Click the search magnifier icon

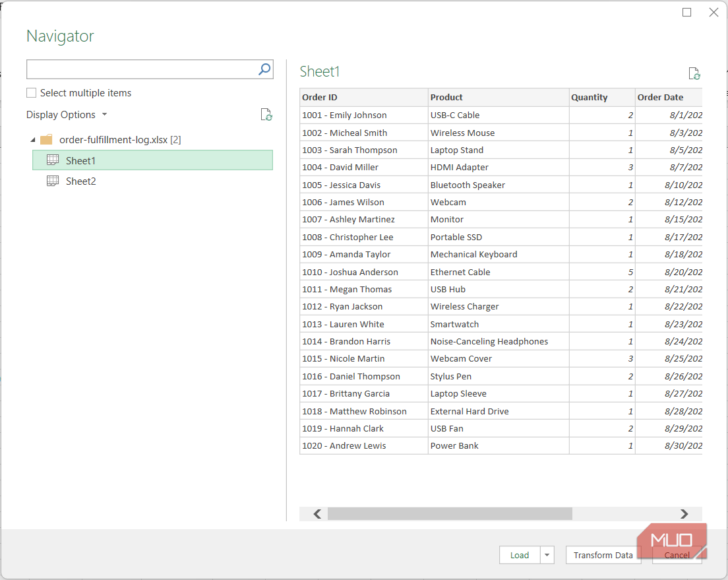(264, 69)
